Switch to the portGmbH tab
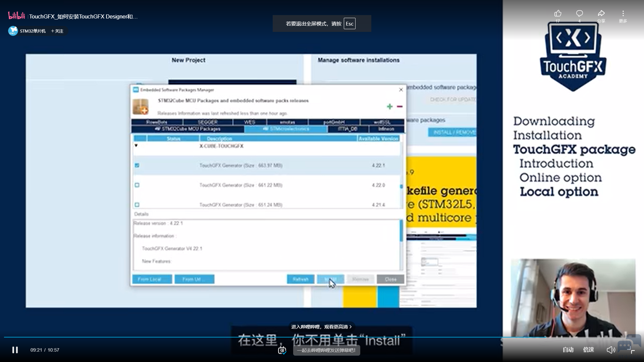The width and height of the screenshot is (644, 362). coord(334,122)
